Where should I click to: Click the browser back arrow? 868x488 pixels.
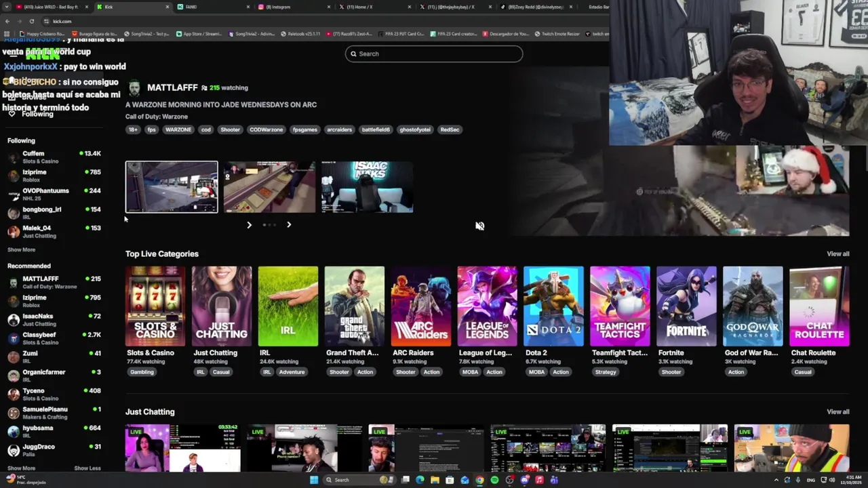tap(7, 21)
